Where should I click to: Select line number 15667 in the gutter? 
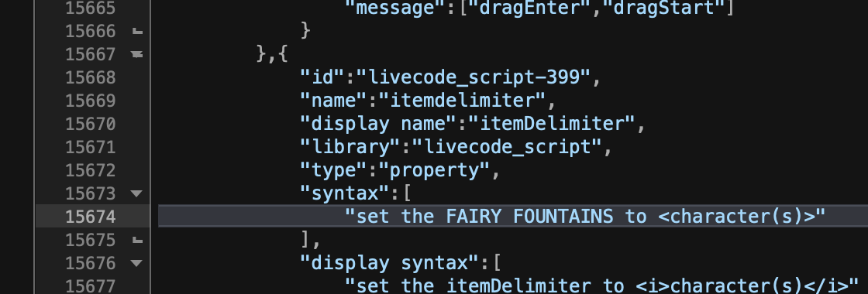[90, 54]
